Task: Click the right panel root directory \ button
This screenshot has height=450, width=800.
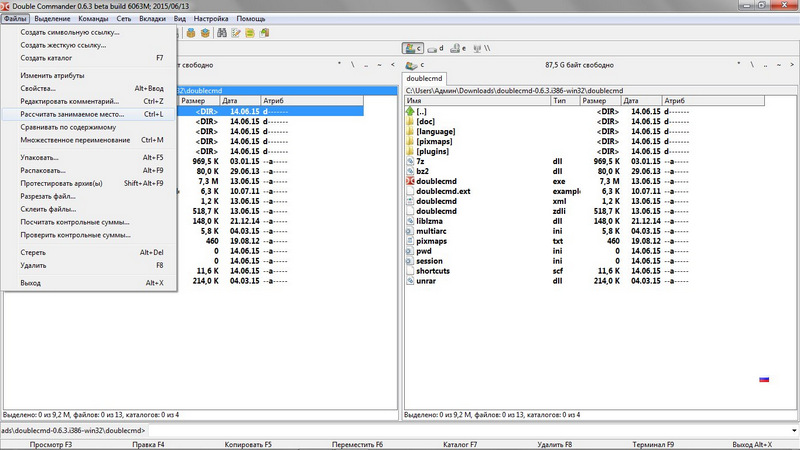Action: point(752,65)
